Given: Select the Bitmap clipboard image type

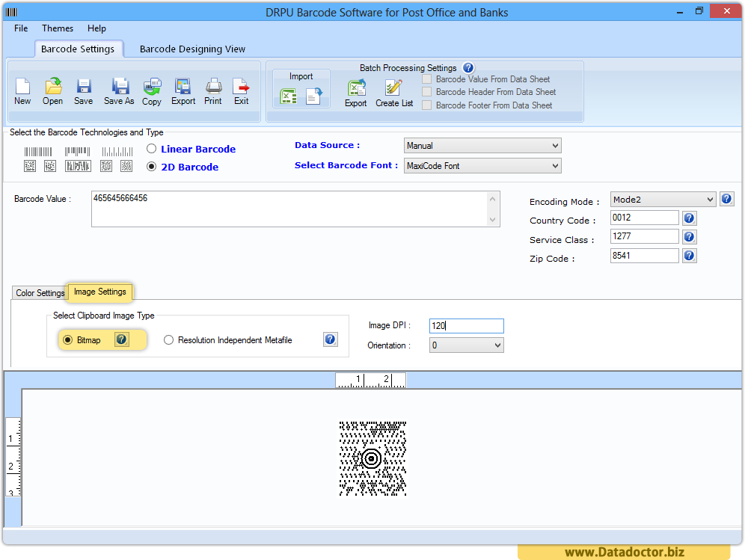Looking at the screenshot, I should click(68, 340).
